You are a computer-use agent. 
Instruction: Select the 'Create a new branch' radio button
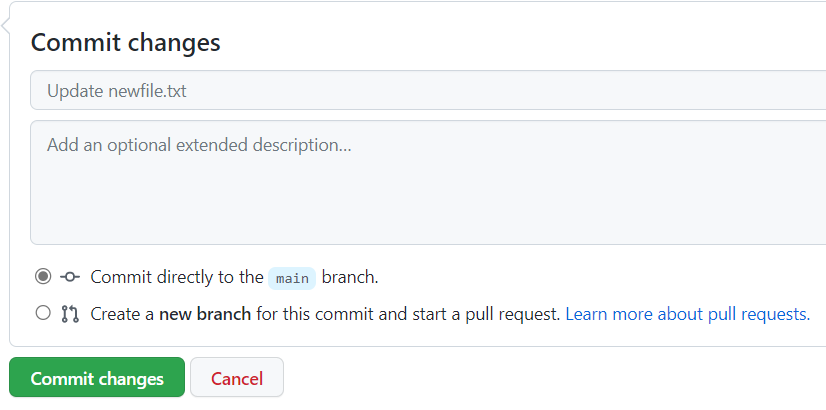(x=43, y=313)
